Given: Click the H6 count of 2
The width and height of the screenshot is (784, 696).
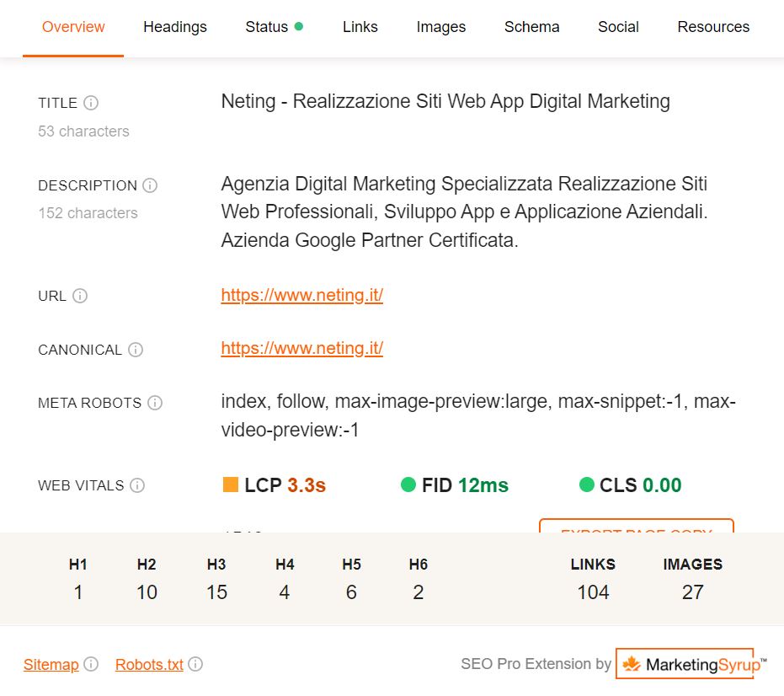Looking at the screenshot, I should click(419, 592).
